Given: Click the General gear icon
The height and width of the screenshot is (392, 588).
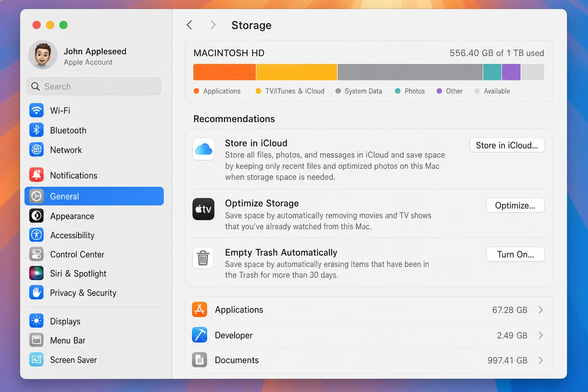Looking at the screenshot, I should click(36, 196).
